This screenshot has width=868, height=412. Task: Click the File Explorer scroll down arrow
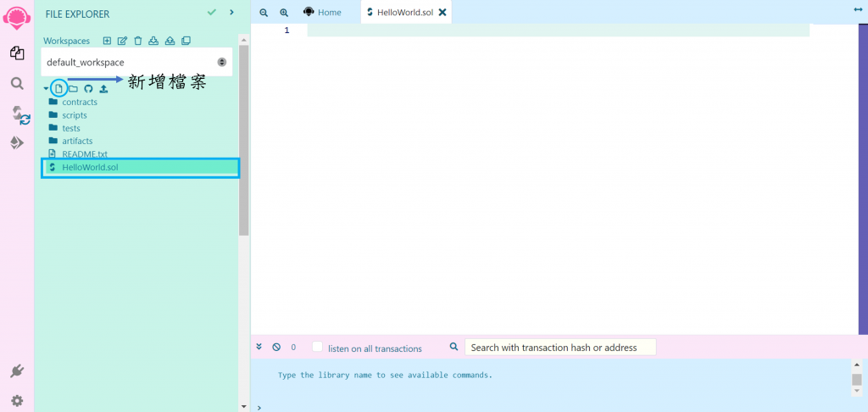tap(243, 406)
